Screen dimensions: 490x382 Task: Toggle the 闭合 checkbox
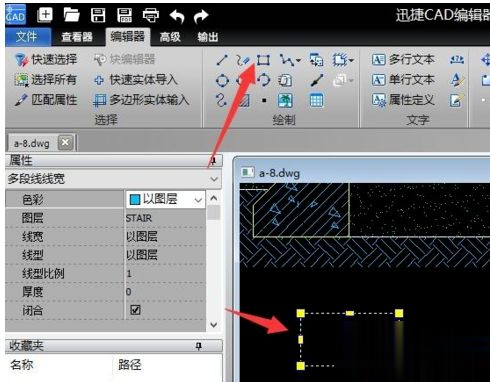tap(135, 310)
